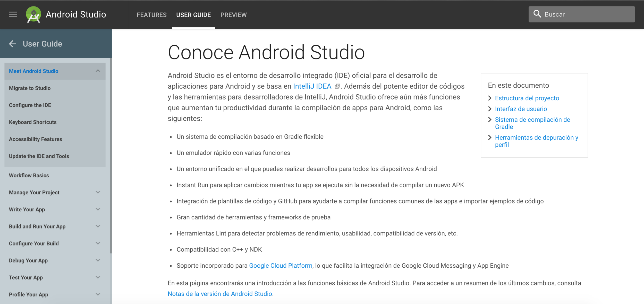The image size is (644, 304).
Task: Click chevron beside Herramientas de depuración y perfil
Action: [490, 138]
